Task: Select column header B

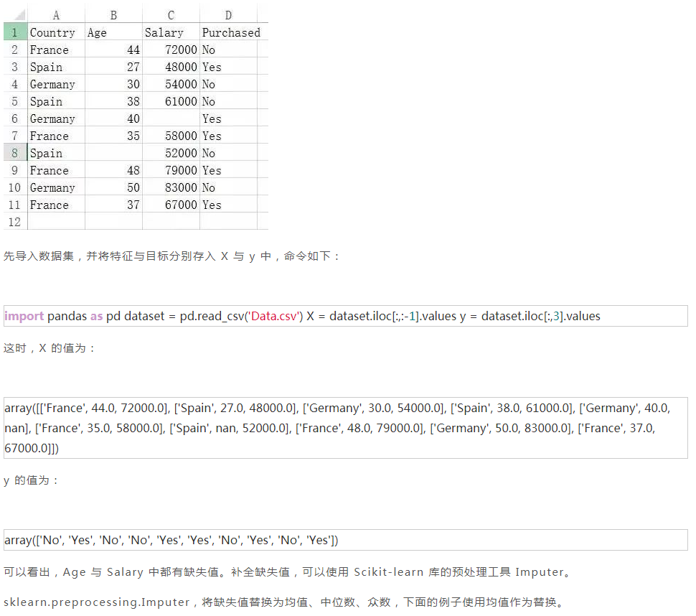Action: tap(113, 14)
